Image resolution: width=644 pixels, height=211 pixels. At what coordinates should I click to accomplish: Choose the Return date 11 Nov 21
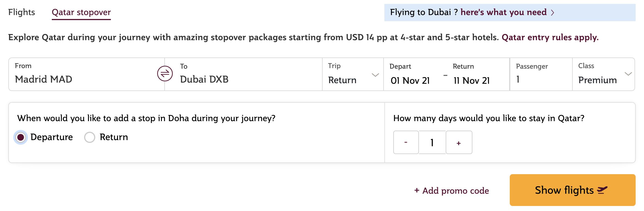[x=472, y=81]
